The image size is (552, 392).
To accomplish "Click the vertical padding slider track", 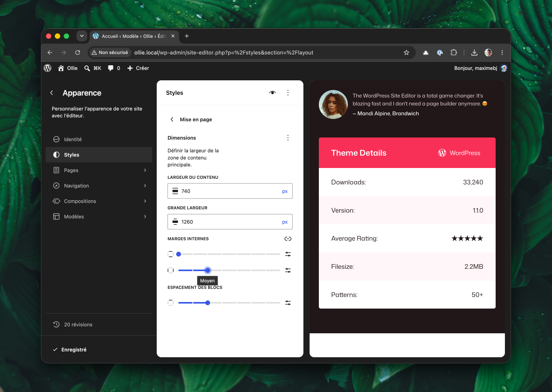I will (229, 254).
